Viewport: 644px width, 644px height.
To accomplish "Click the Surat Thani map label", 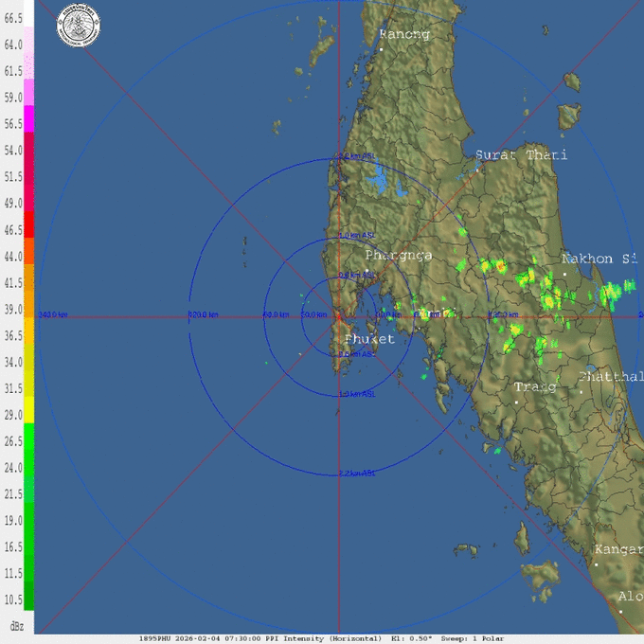I will coord(521,155).
